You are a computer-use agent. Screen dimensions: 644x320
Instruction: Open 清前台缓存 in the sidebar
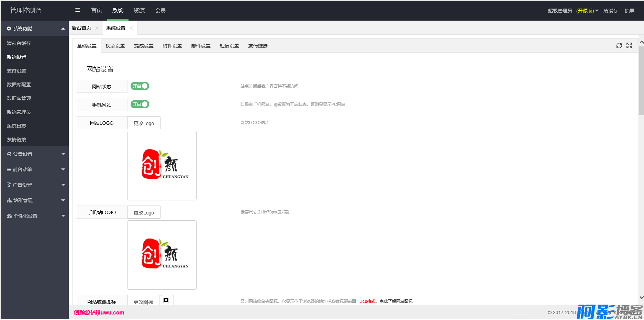point(34,43)
